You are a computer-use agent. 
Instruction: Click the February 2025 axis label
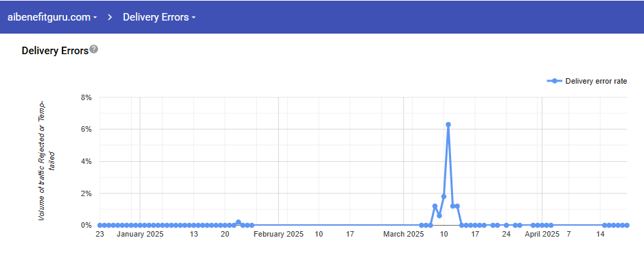[x=279, y=235]
